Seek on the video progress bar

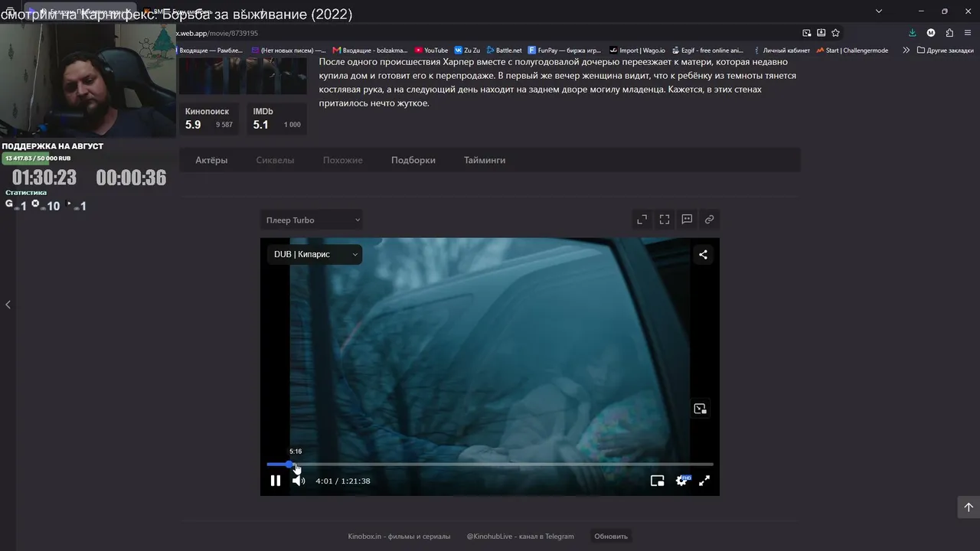tap(490, 465)
